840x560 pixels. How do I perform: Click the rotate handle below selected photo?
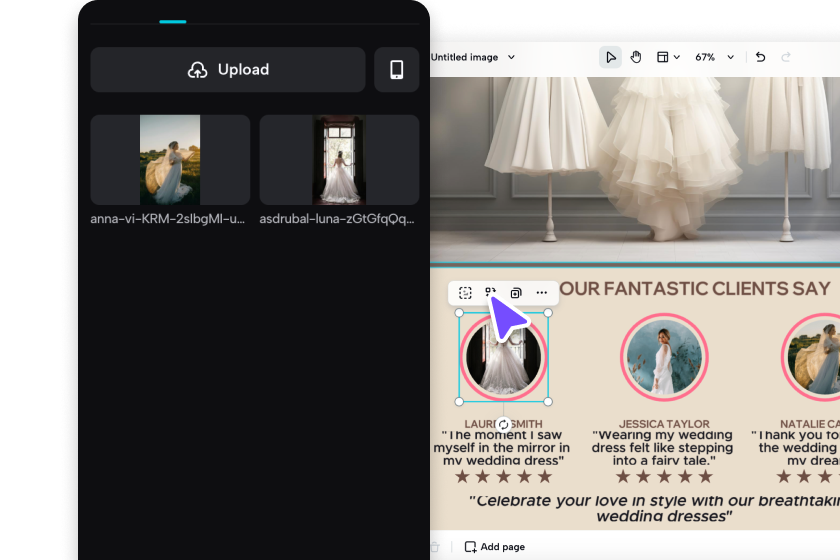(x=504, y=425)
